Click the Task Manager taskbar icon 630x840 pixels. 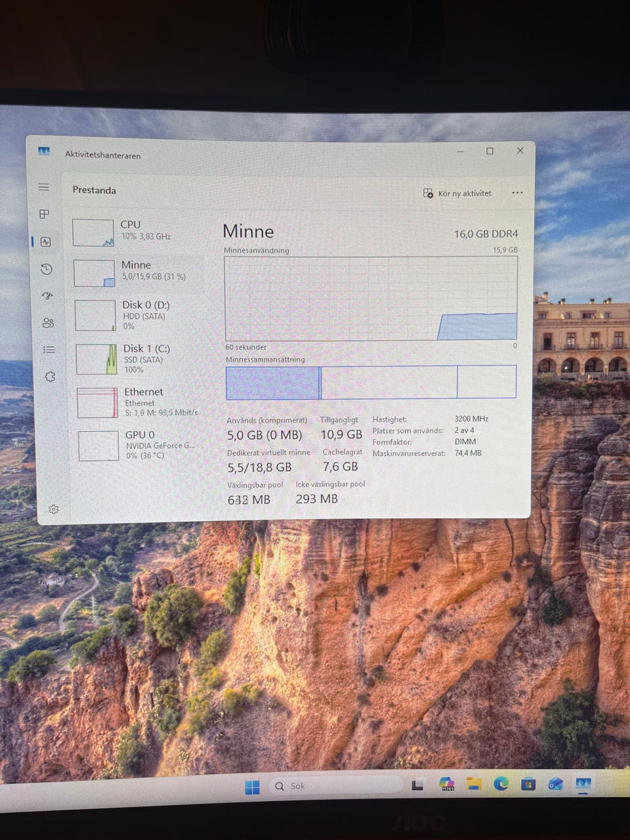pos(583,784)
